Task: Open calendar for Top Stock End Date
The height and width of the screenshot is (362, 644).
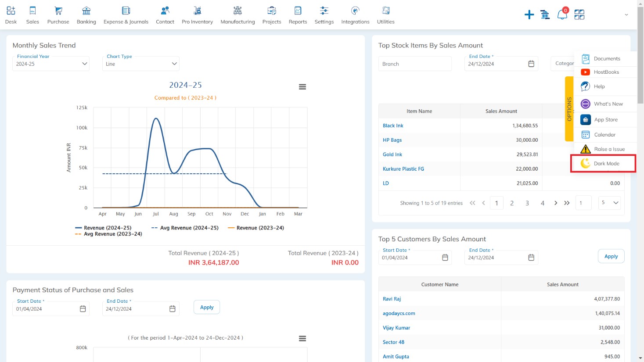Action: click(x=531, y=64)
